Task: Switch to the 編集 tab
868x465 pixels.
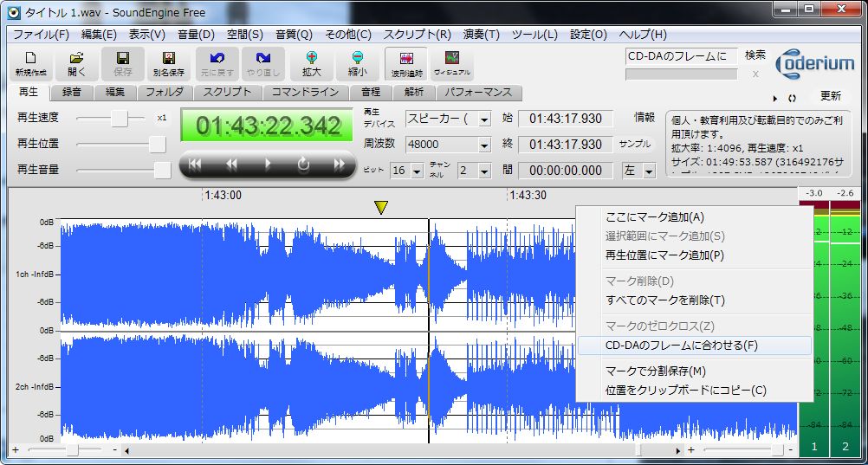Action: [115, 93]
